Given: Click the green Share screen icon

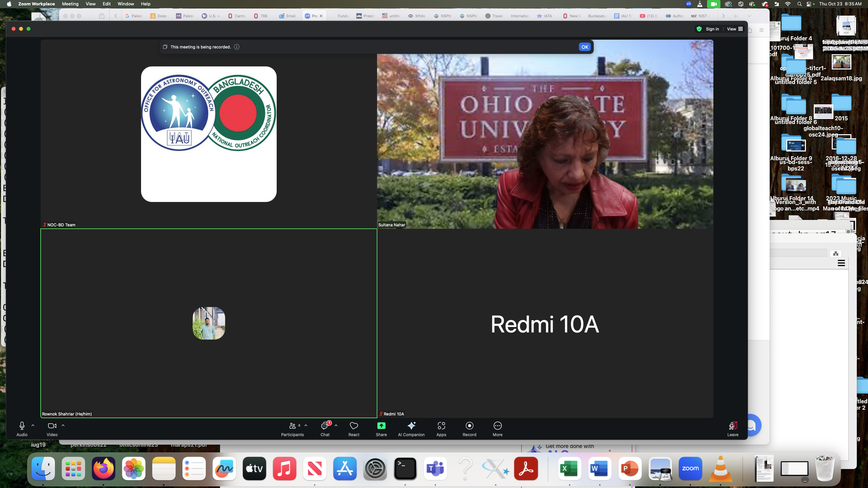Looking at the screenshot, I should pyautogui.click(x=381, y=426).
